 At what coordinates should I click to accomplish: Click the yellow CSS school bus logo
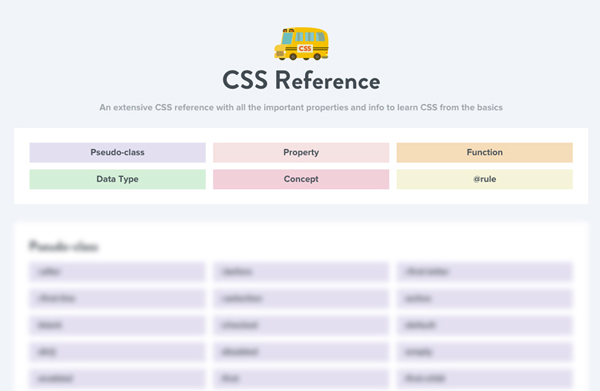pyautogui.click(x=301, y=44)
